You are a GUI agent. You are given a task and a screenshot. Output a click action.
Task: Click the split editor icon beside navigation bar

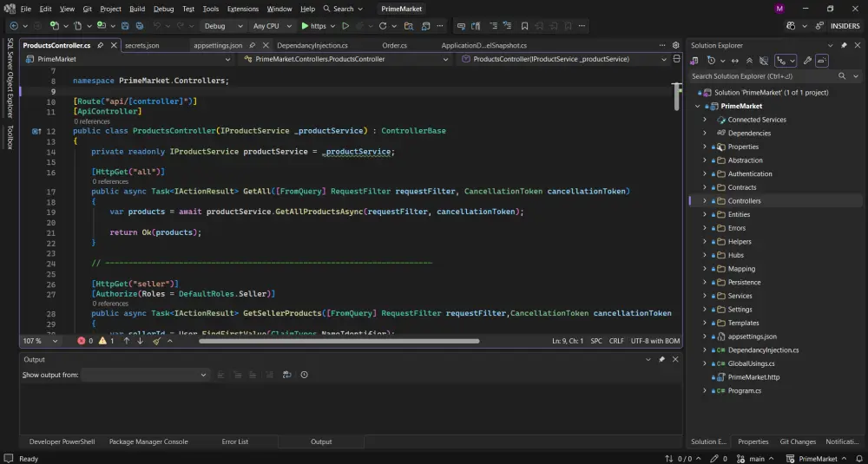click(x=676, y=59)
